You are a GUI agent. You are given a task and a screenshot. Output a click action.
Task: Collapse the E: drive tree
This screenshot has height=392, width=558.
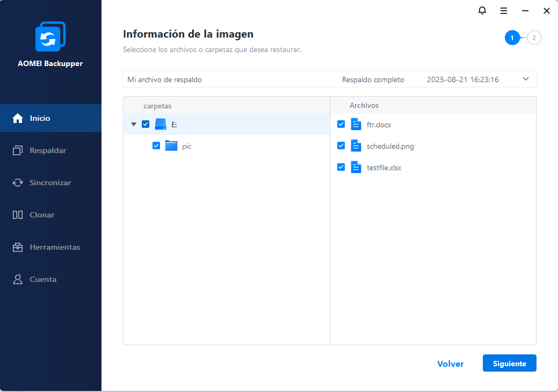coord(133,124)
